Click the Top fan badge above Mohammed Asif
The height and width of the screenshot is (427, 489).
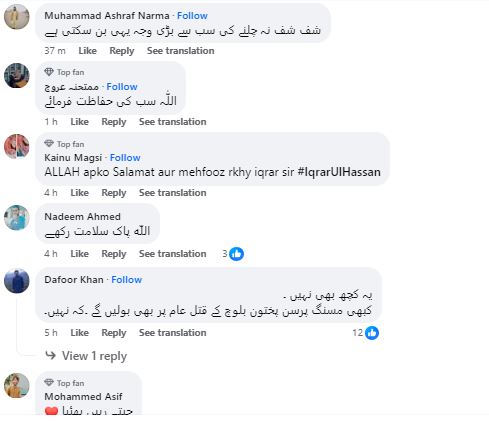64,383
